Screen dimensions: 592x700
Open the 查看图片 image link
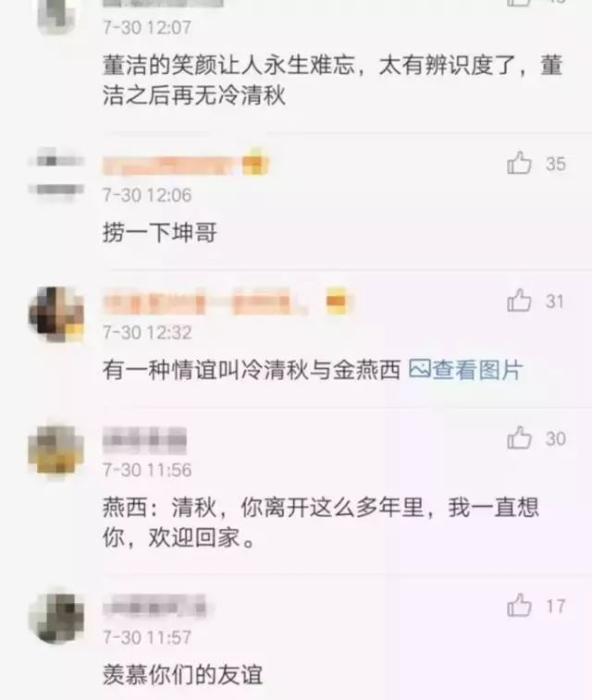(x=476, y=370)
